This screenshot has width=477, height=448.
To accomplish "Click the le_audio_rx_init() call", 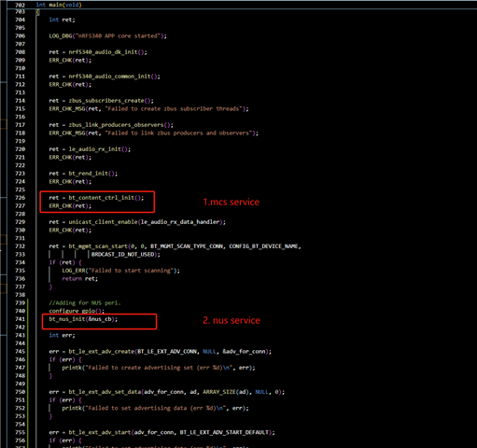I will tap(100, 149).
